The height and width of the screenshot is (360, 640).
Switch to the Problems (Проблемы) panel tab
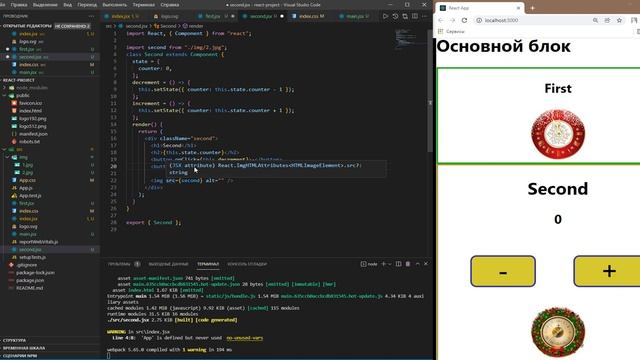point(119,264)
